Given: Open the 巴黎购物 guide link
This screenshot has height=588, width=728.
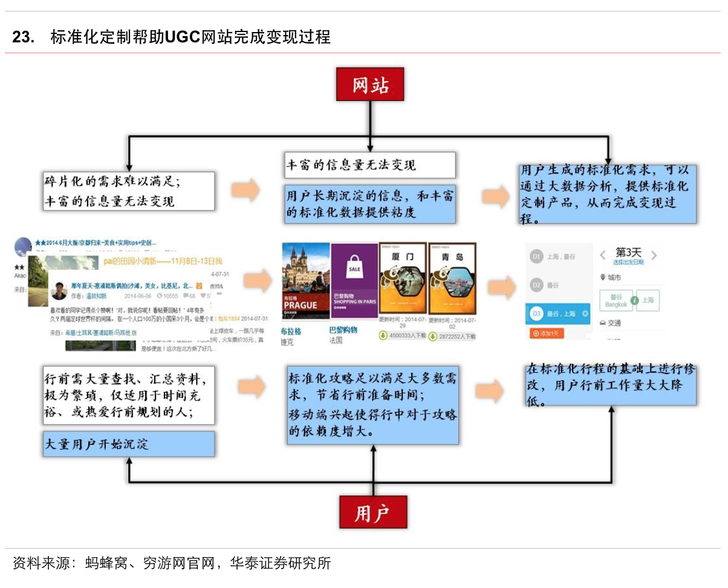Looking at the screenshot, I should [x=343, y=330].
